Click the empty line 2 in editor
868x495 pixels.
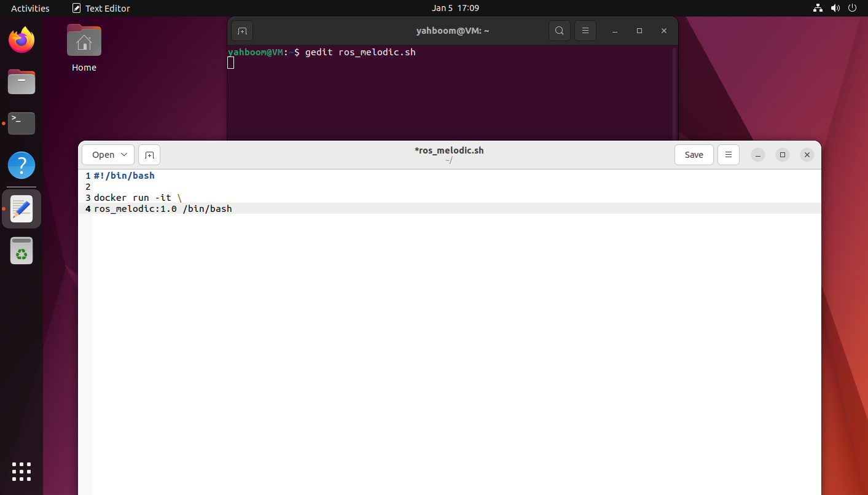point(456,187)
